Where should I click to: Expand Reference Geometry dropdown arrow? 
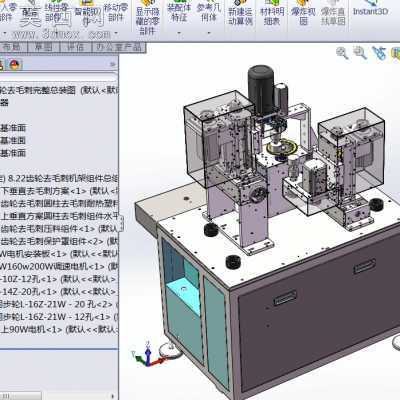click(209, 33)
